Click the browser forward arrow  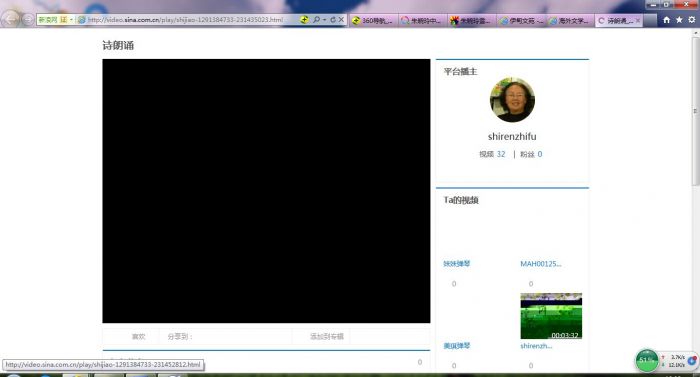pyautogui.click(x=28, y=20)
